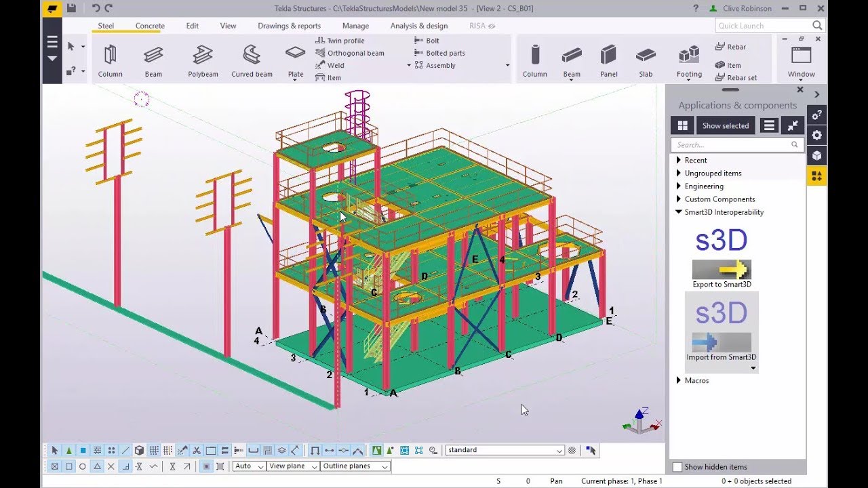Collapse the Smart3D Interoperability group

click(679, 212)
